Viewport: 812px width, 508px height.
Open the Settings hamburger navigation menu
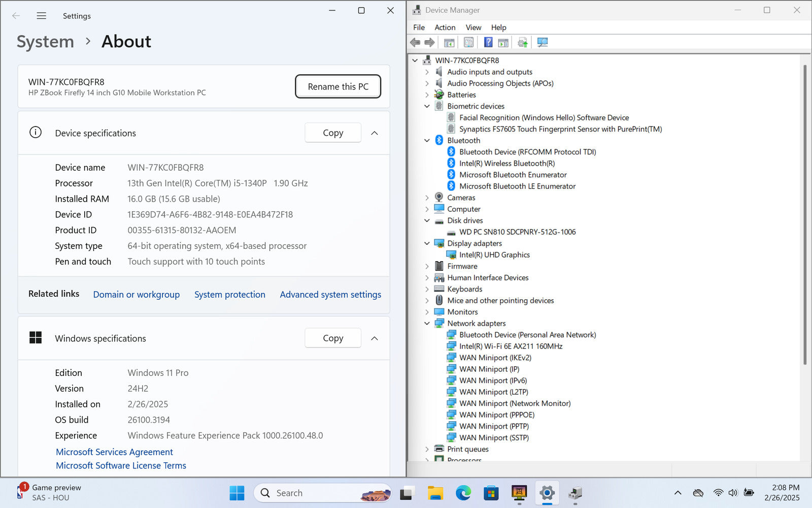click(x=42, y=16)
